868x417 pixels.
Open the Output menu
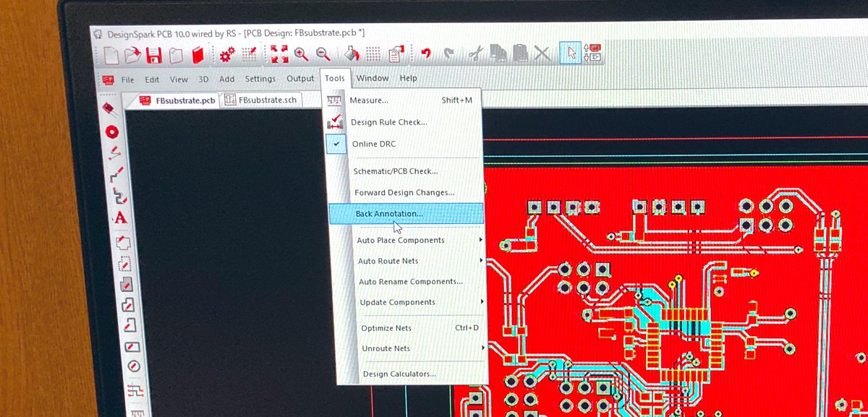300,78
